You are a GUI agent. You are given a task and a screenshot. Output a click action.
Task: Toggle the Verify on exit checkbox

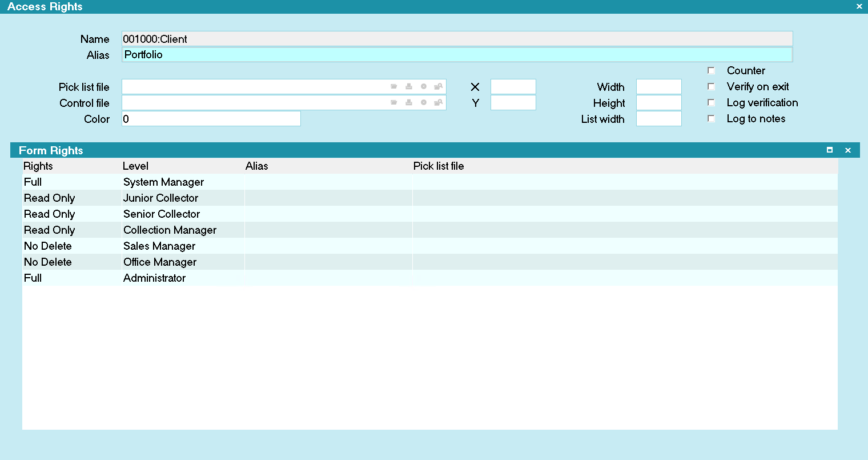click(711, 87)
